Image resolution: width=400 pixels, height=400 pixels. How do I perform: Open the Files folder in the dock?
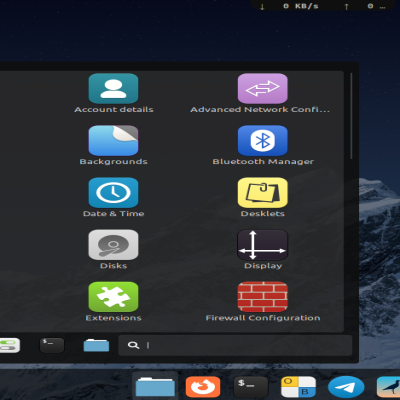pyautogui.click(x=155, y=387)
